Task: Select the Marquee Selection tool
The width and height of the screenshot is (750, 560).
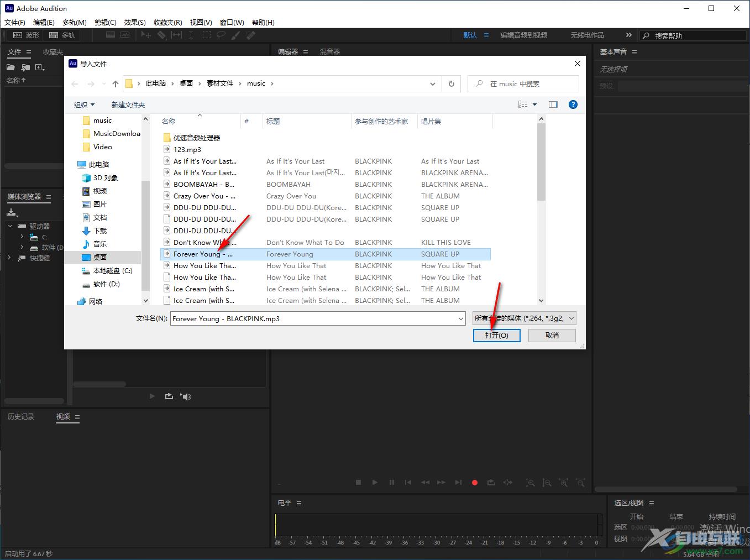Action: [206, 35]
